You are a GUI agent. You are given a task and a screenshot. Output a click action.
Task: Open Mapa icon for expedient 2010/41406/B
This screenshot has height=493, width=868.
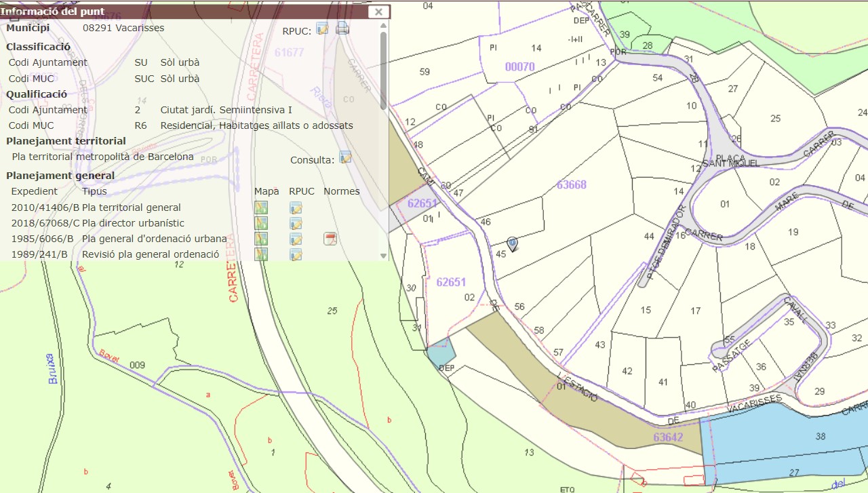(261, 208)
